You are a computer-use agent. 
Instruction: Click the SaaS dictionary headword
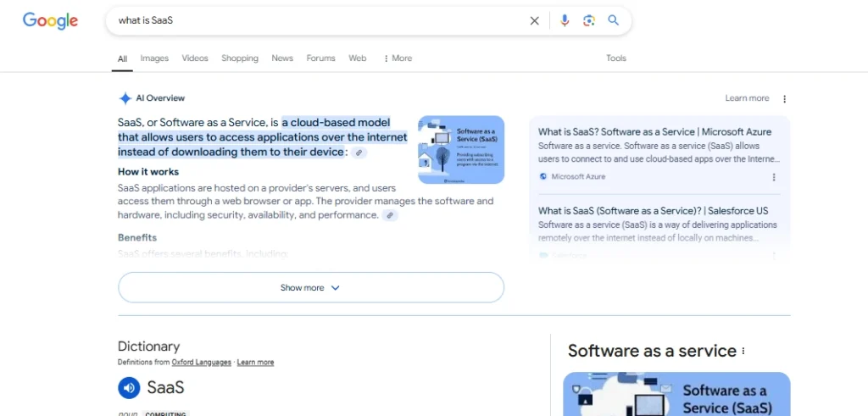[x=165, y=387]
